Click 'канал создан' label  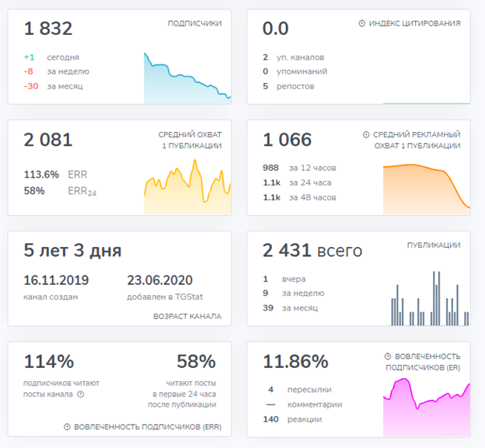(x=51, y=297)
